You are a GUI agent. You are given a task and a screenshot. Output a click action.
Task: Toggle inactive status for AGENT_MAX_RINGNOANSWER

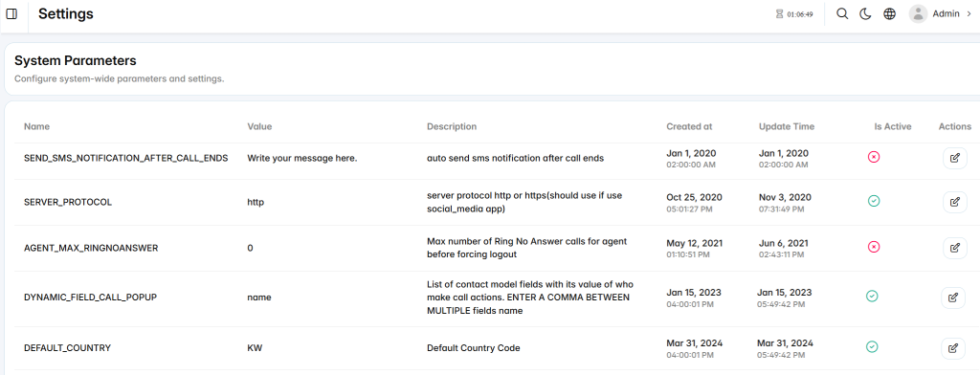point(874,247)
